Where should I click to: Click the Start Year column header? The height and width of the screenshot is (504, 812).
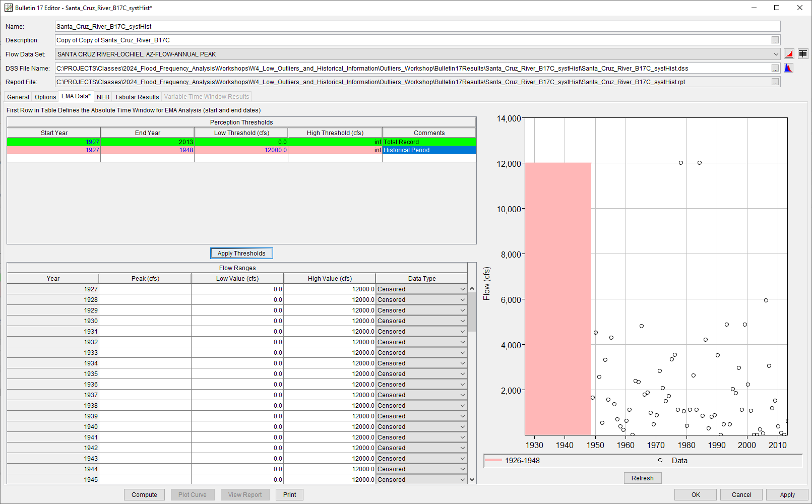point(54,133)
